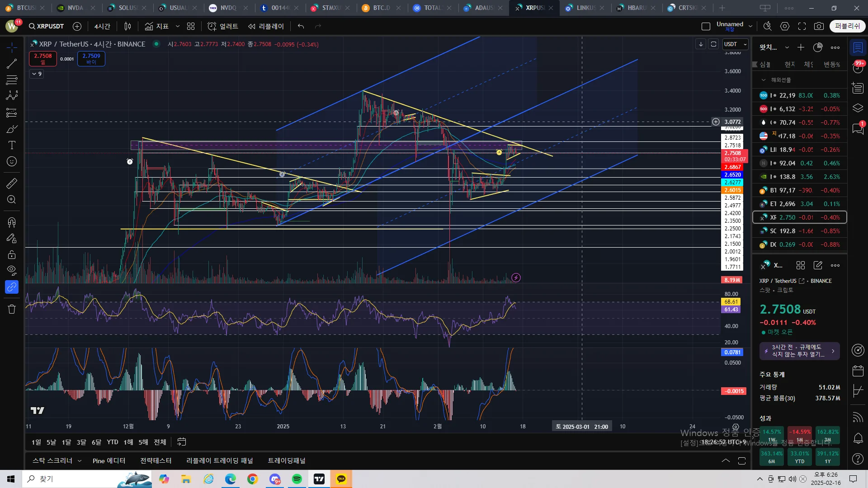Viewport: 868px width, 488px height.
Task: Take a chart snapshot with camera icon
Action: pos(819,26)
